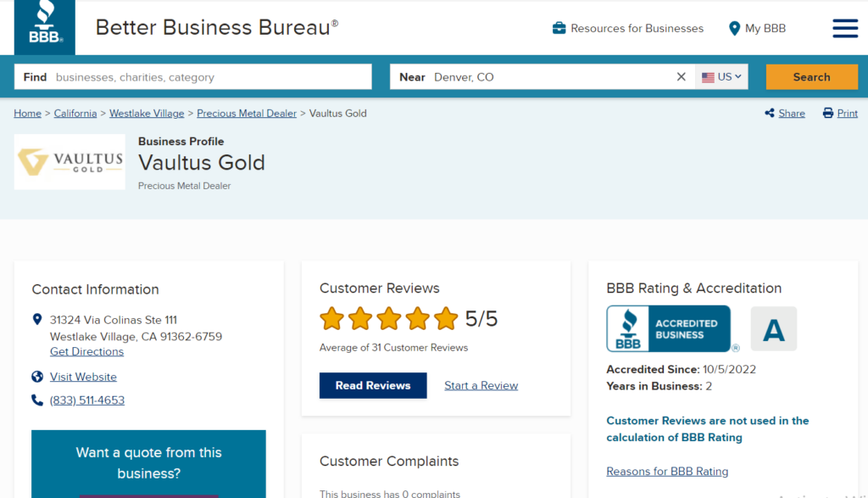This screenshot has height=498, width=868.
Task: Click the Average of 31 Customer Reviews text
Action: click(393, 348)
